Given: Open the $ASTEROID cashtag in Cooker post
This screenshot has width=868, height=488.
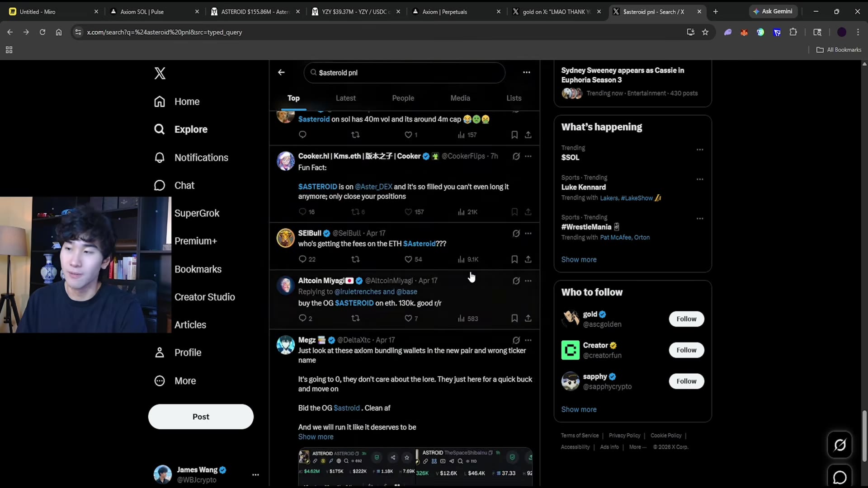Looking at the screenshot, I should pyautogui.click(x=317, y=187).
